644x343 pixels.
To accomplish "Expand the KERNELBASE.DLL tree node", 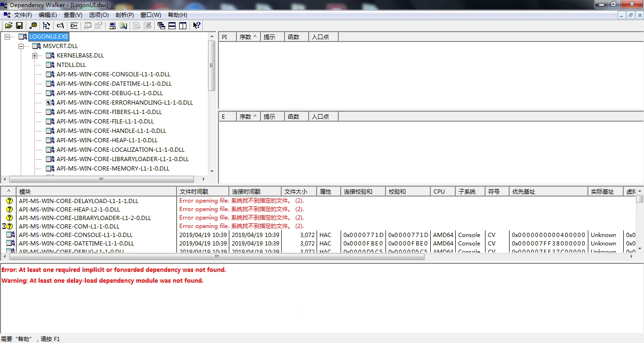I will coord(34,55).
